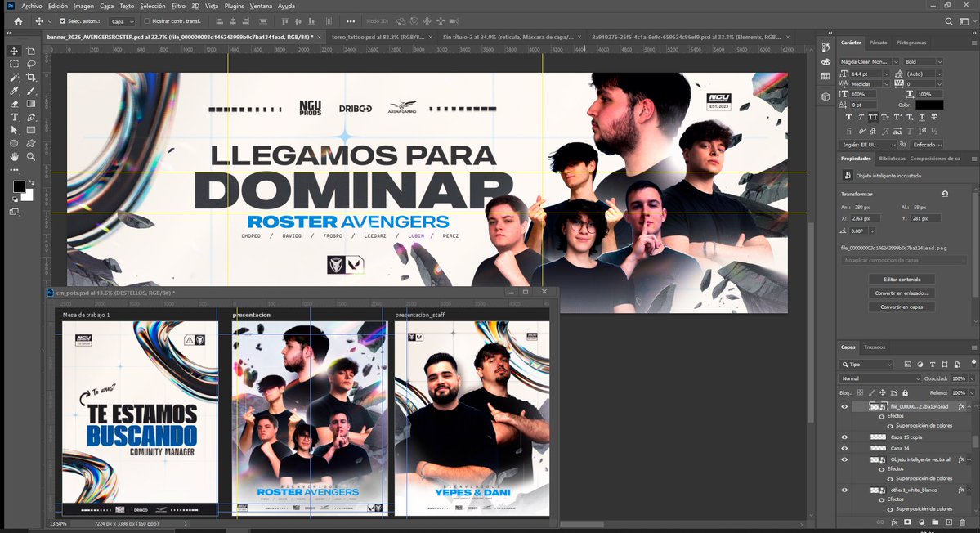Toggle Selec. autom. checkbox
The image size is (980, 533).
(x=62, y=21)
